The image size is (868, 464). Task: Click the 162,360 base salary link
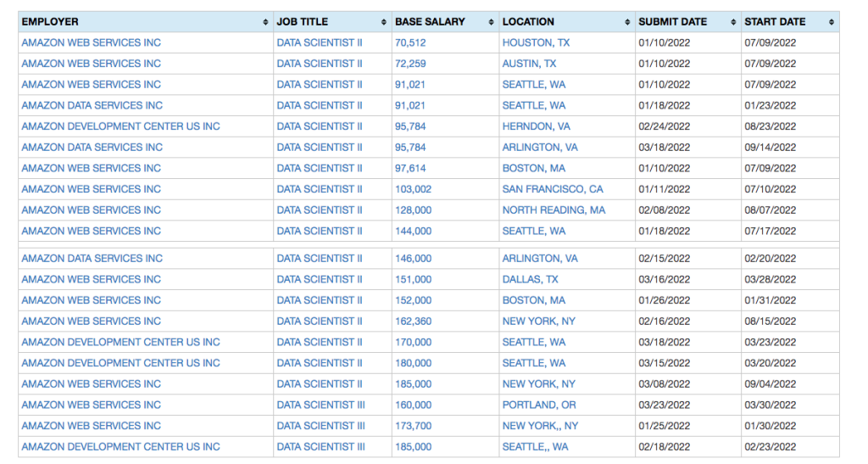(413, 321)
